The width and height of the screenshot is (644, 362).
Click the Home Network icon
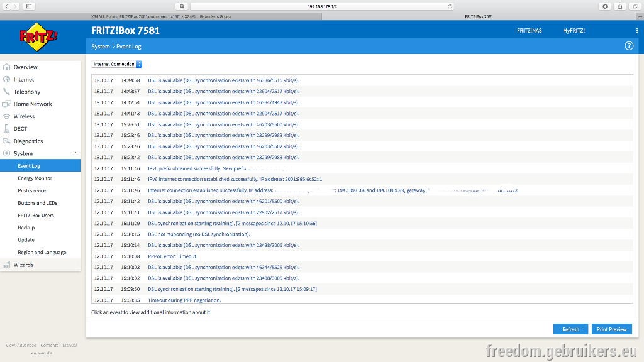pyautogui.click(x=6, y=104)
